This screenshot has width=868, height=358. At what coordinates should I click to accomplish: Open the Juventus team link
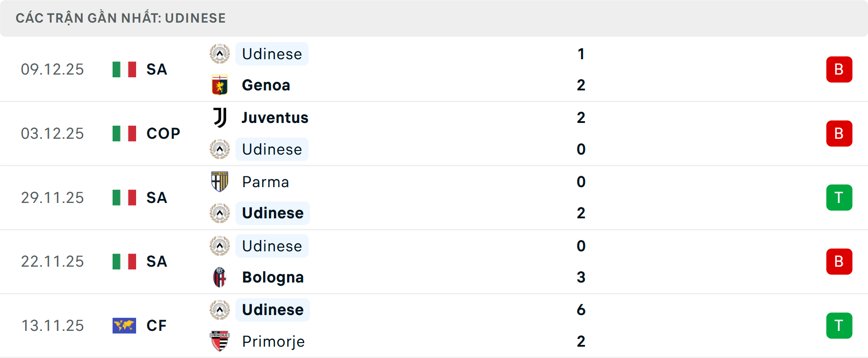[x=275, y=118]
